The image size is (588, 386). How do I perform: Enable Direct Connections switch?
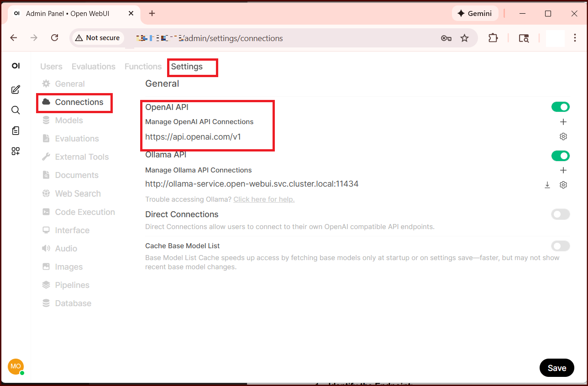tap(560, 214)
